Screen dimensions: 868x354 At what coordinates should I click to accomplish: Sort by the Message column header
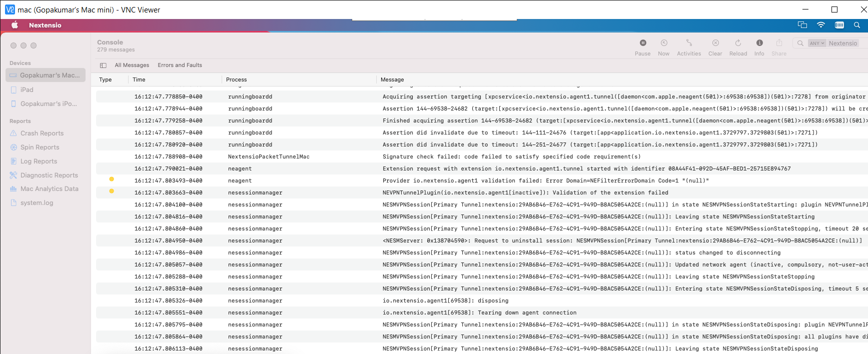[x=392, y=79]
